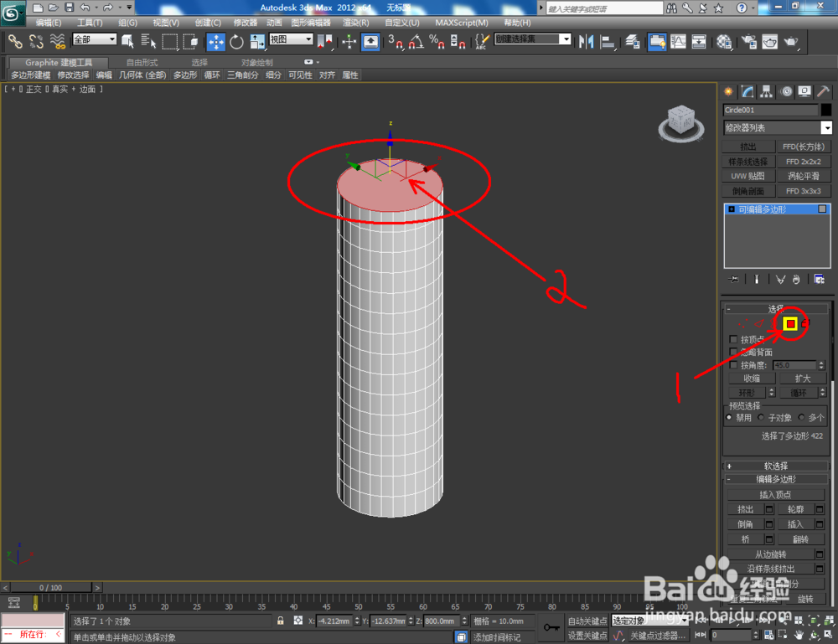
Task: Toggle the selection lock padlock
Action: 280,621
